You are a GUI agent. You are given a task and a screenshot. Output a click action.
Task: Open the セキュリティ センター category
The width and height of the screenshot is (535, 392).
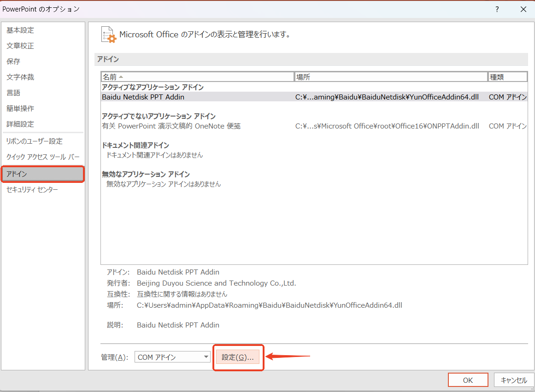[x=32, y=190]
